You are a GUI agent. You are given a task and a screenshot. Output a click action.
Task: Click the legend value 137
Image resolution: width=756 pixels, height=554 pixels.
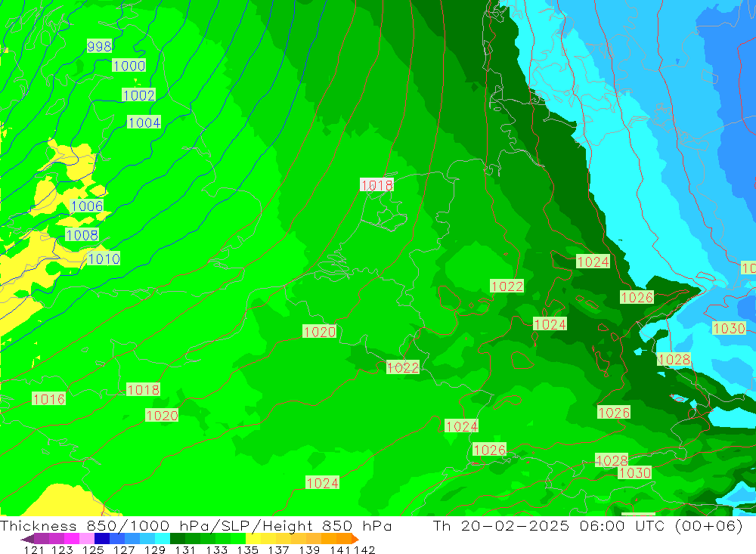point(278,549)
